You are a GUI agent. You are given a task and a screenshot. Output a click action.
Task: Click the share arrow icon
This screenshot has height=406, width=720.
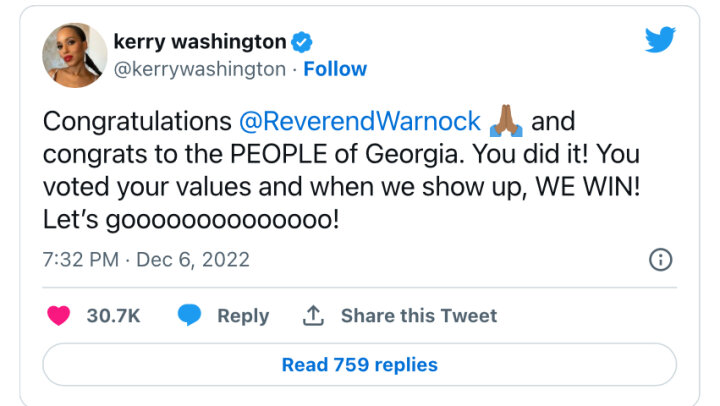coord(313,315)
